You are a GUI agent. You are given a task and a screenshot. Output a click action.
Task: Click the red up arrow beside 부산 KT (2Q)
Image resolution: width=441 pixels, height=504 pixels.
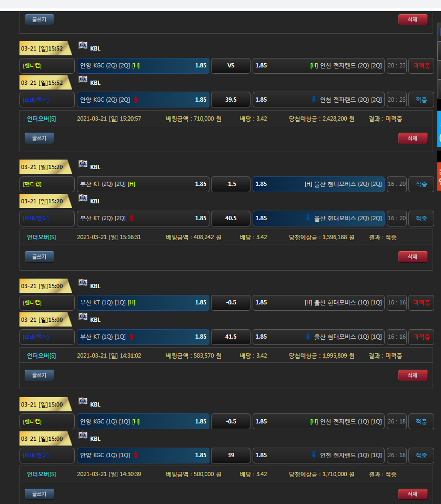click(x=132, y=218)
